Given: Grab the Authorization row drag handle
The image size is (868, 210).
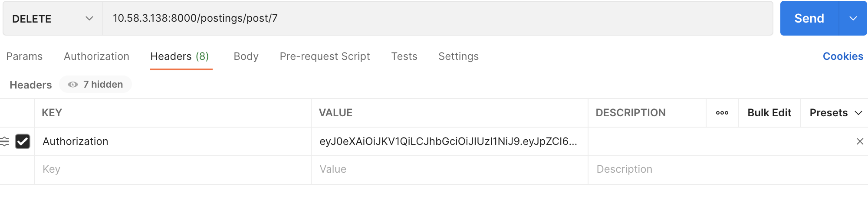Looking at the screenshot, I should [x=4, y=141].
